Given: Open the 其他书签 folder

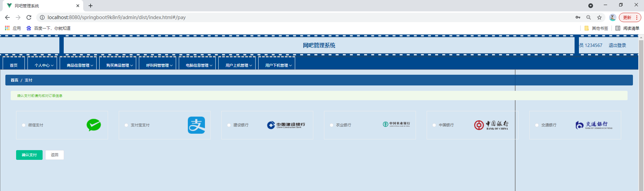Looking at the screenshot, I should 596,28.
